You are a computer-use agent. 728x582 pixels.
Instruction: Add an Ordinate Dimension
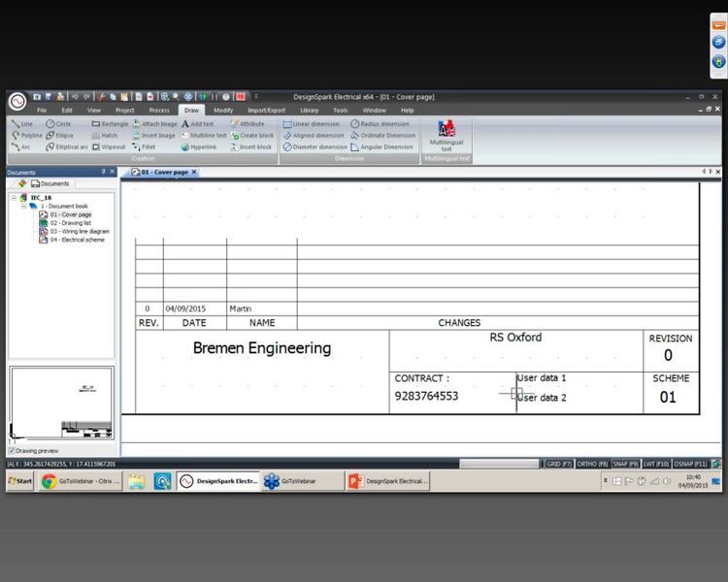(383, 136)
